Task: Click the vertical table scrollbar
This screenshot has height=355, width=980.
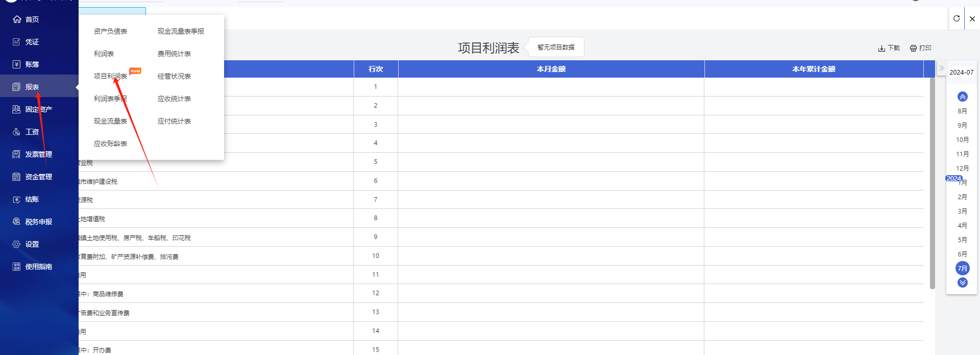Action: point(933,183)
